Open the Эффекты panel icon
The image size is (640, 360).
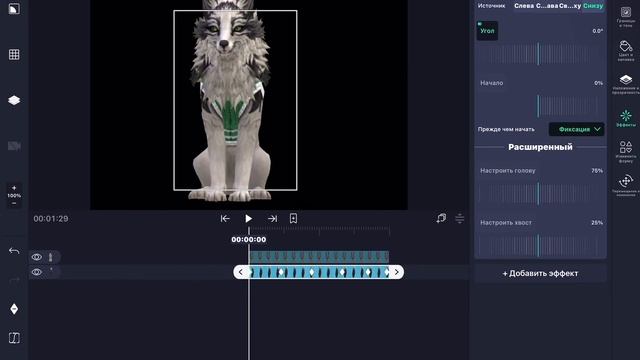point(626,118)
